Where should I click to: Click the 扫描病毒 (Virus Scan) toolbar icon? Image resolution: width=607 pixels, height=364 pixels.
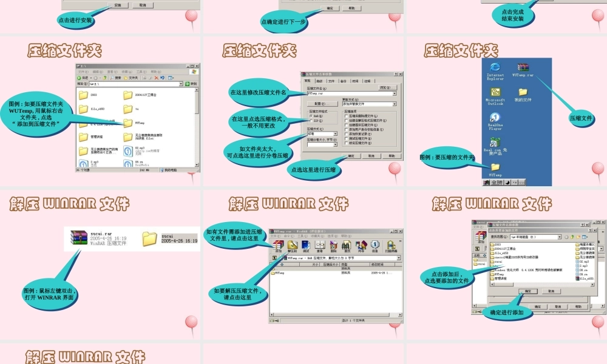tap(391, 246)
